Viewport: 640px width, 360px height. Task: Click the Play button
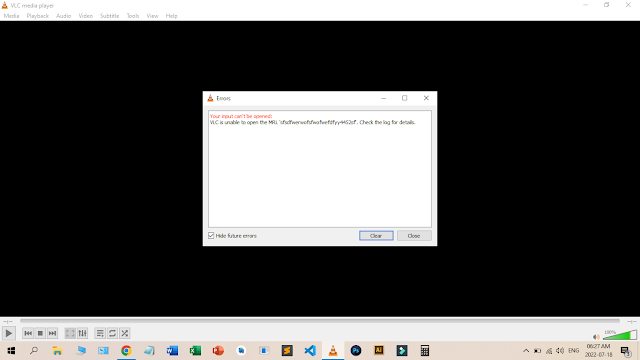[9, 333]
